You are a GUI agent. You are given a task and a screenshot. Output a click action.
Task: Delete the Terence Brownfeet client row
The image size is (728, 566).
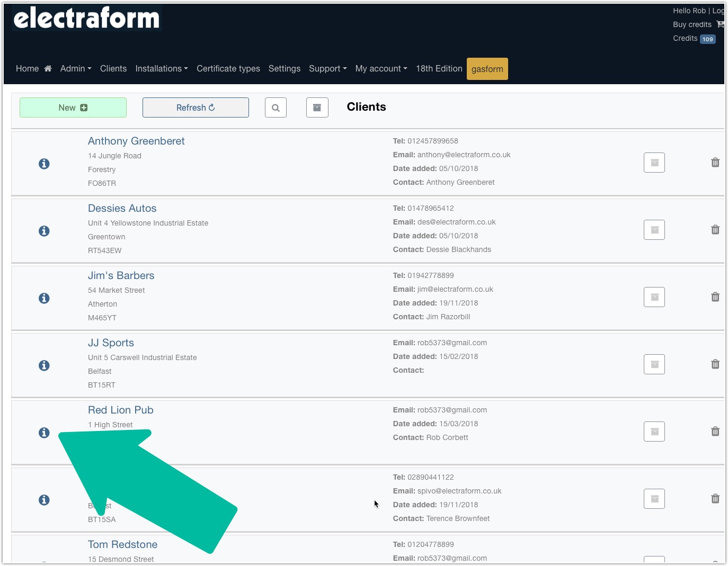click(715, 499)
